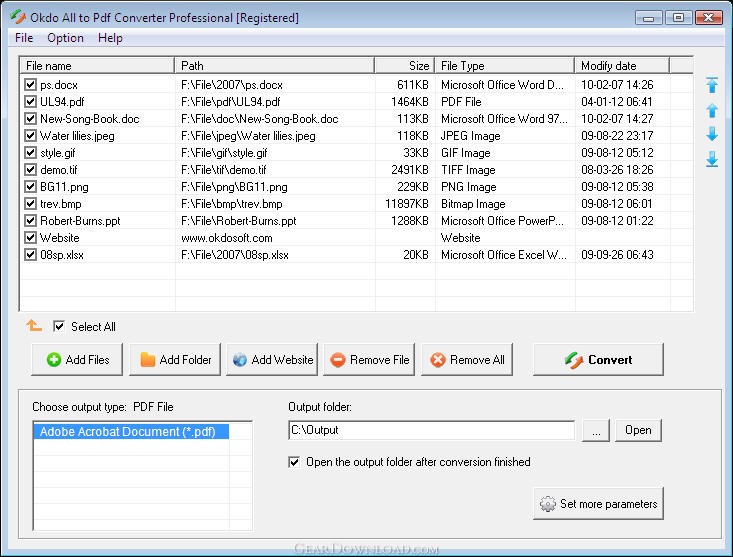733x557 pixels.
Task: Uncheck Robert-Burns.ppt checkbox
Action: tap(30, 221)
